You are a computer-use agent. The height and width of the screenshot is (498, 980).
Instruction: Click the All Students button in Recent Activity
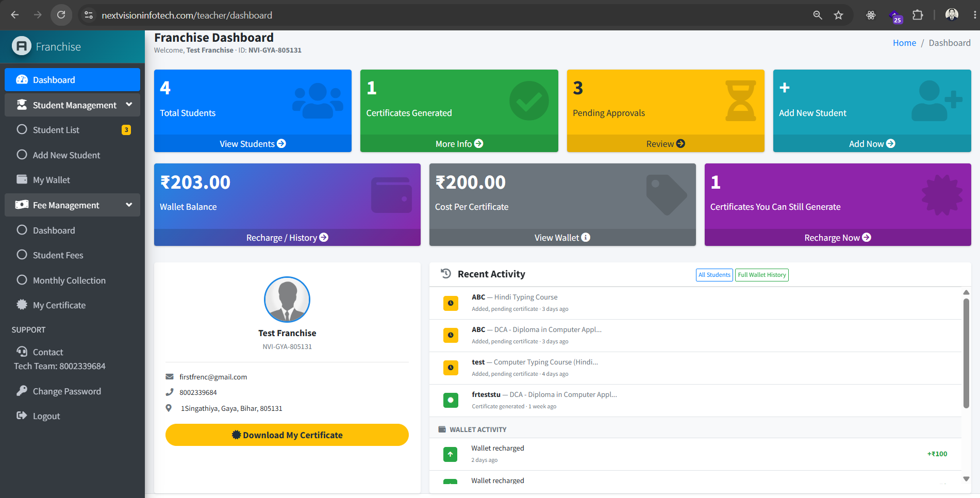[x=714, y=275]
